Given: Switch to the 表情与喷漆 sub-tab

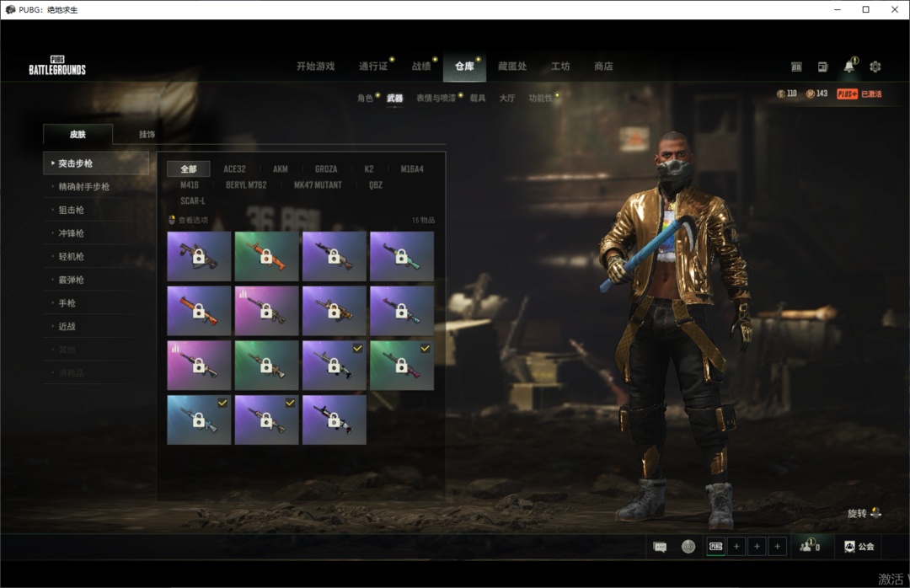Looking at the screenshot, I should tap(436, 98).
